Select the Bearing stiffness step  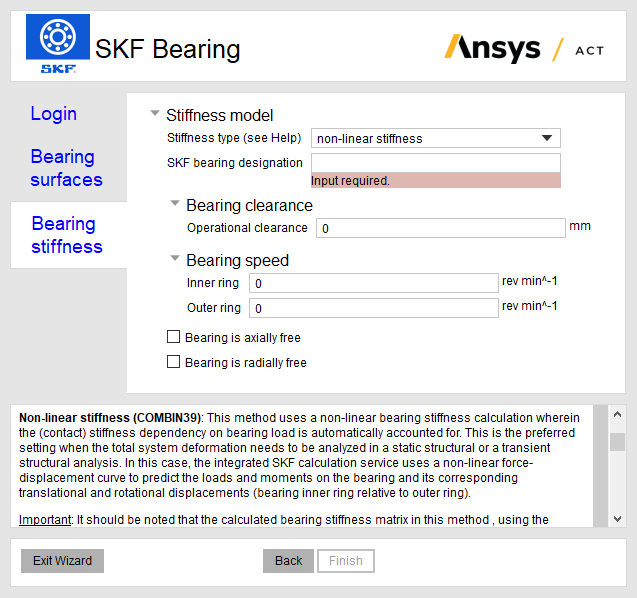click(67, 235)
